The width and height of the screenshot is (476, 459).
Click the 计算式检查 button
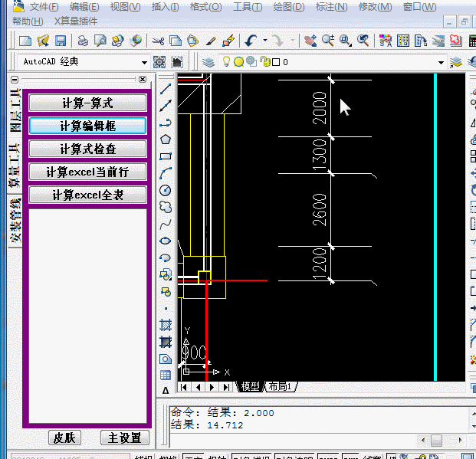tap(87, 149)
